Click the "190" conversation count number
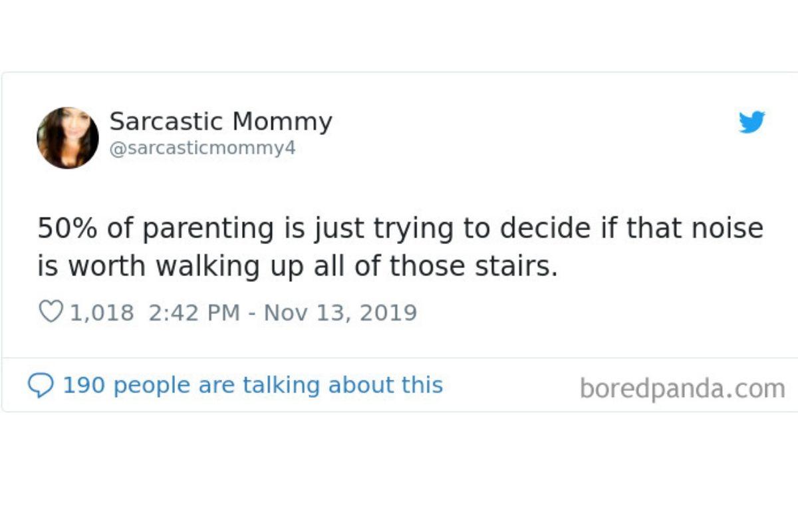The width and height of the screenshot is (798, 532). (82, 385)
